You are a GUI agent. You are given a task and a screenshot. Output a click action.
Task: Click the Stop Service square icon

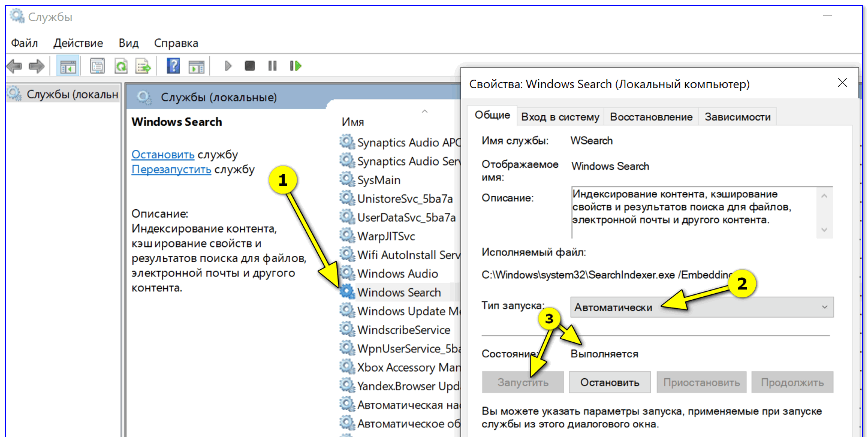[x=250, y=66]
